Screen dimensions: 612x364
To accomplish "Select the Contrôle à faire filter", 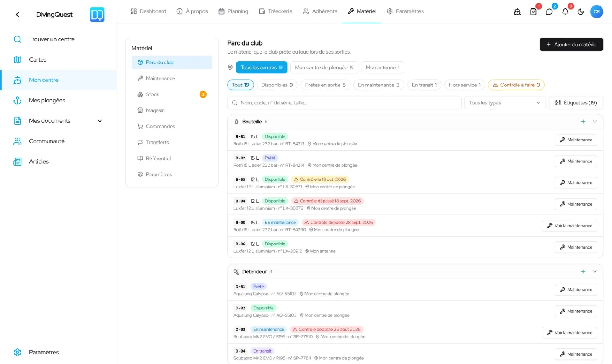I will pos(516,85).
